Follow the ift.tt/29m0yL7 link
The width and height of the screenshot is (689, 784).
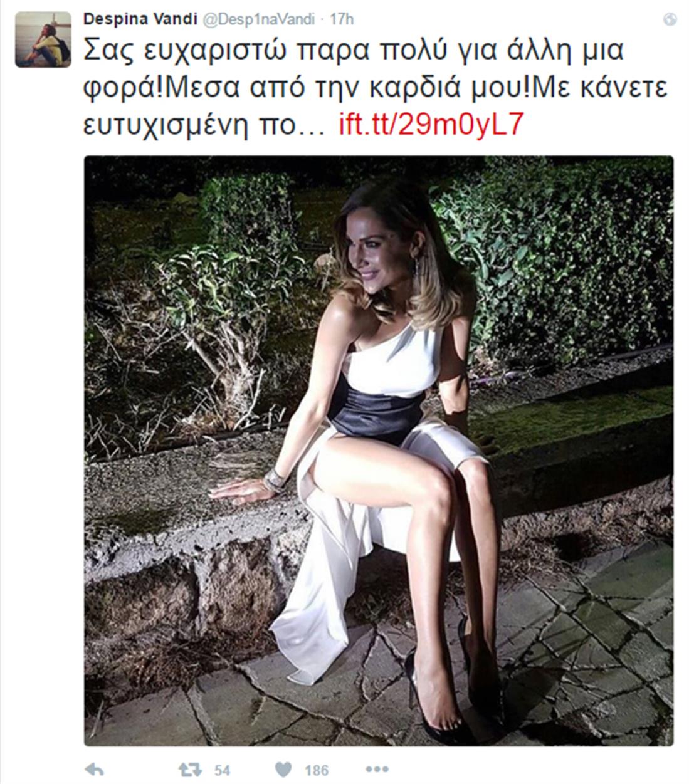[430, 125]
